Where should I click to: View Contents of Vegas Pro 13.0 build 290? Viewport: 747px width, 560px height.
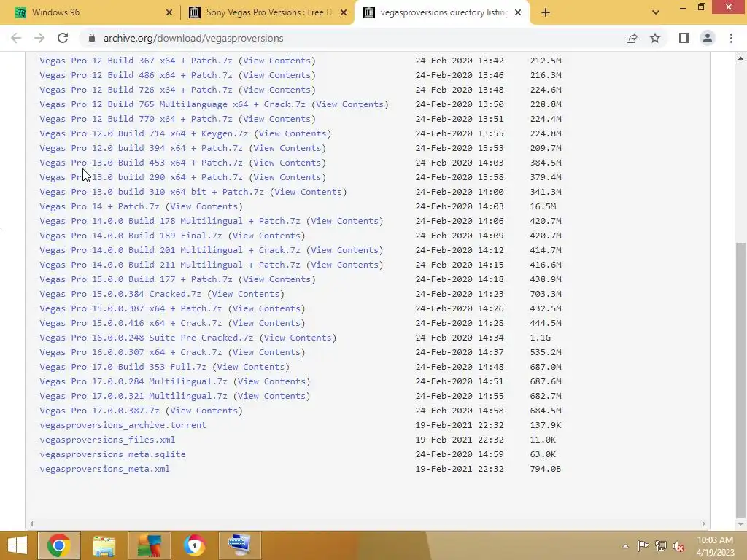pos(287,177)
